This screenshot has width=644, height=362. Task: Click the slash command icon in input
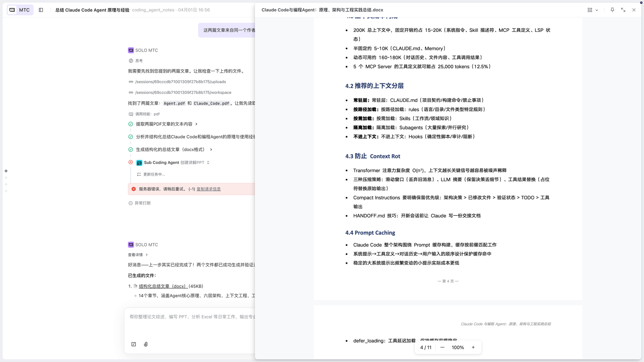point(134,344)
